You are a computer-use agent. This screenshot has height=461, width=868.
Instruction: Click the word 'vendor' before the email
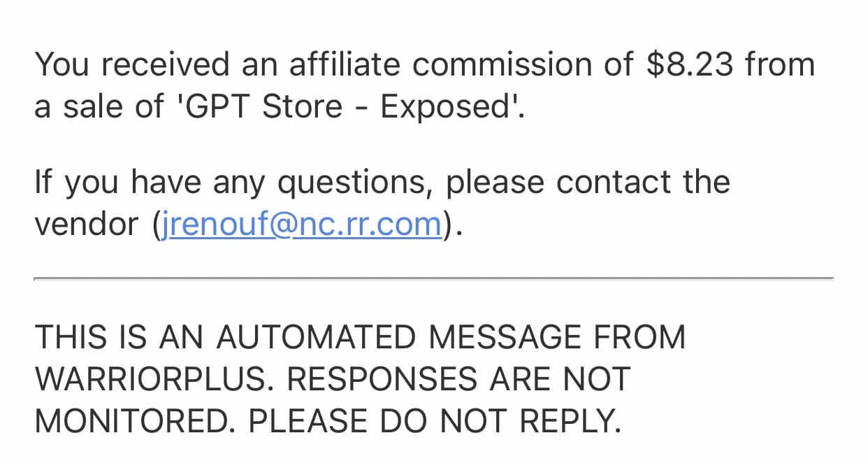click(87, 225)
